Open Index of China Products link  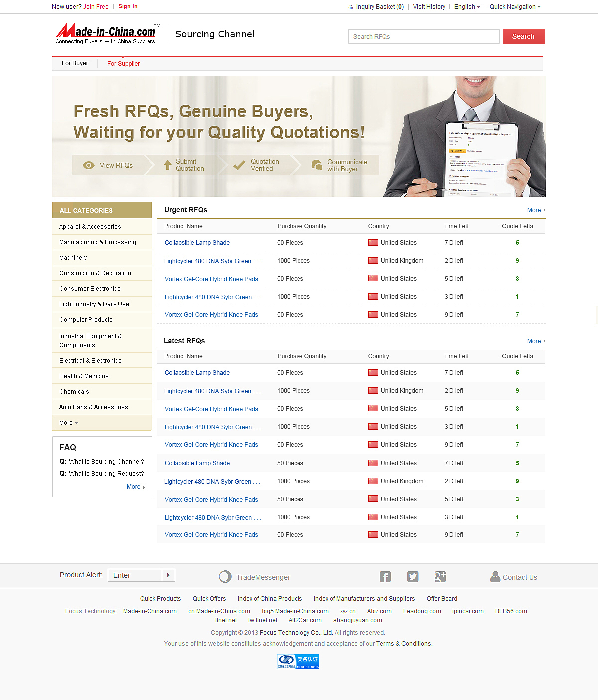[x=270, y=599]
